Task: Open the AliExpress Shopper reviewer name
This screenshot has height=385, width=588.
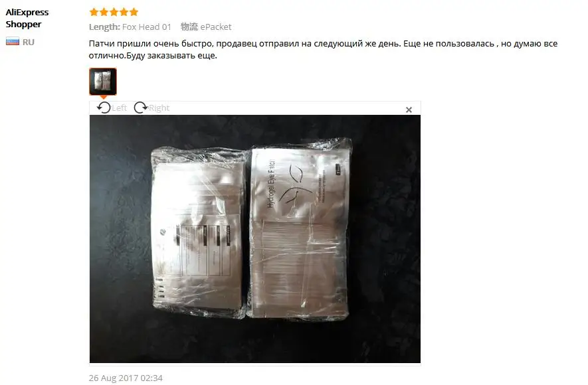Action: point(27,18)
